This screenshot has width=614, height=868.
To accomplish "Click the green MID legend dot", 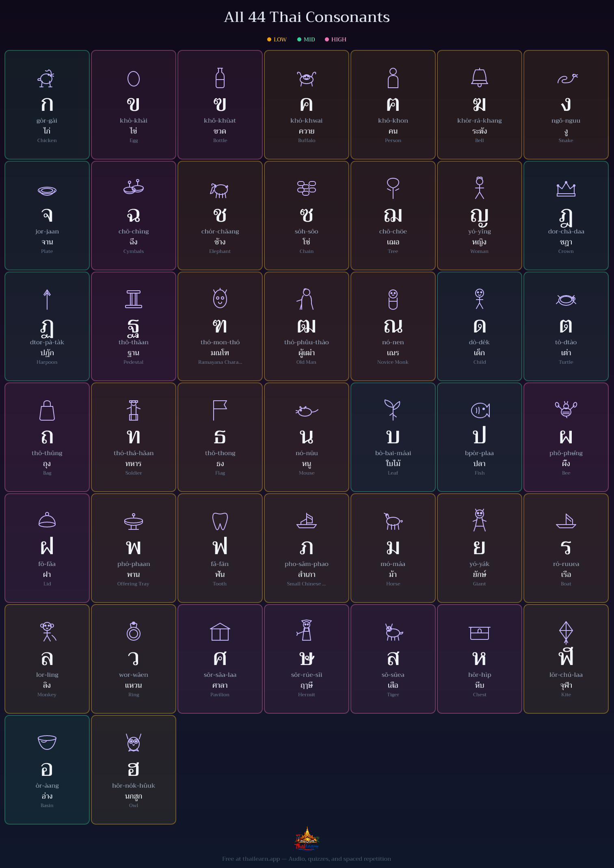I will click(299, 39).
